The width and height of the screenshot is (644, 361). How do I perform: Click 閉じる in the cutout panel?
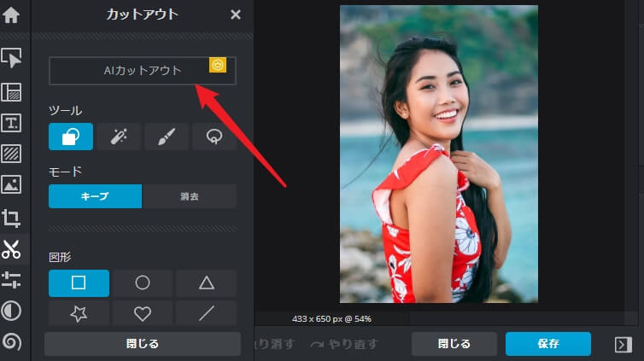(143, 344)
